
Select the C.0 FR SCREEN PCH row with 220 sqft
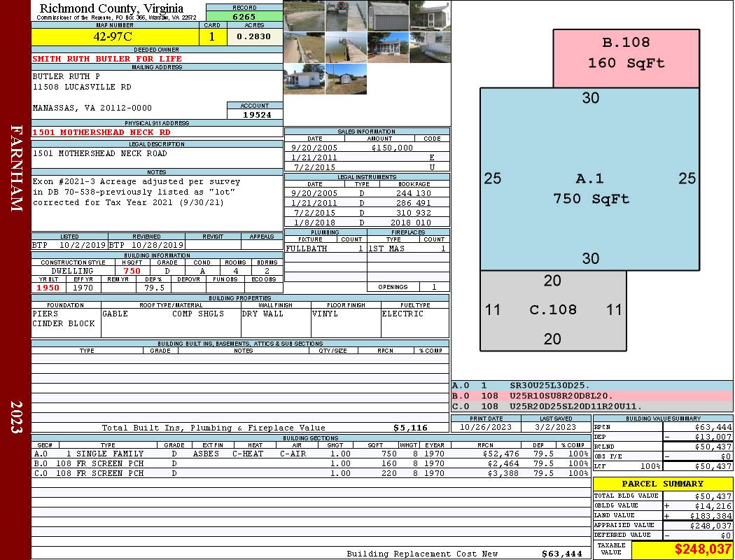coord(311,473)
